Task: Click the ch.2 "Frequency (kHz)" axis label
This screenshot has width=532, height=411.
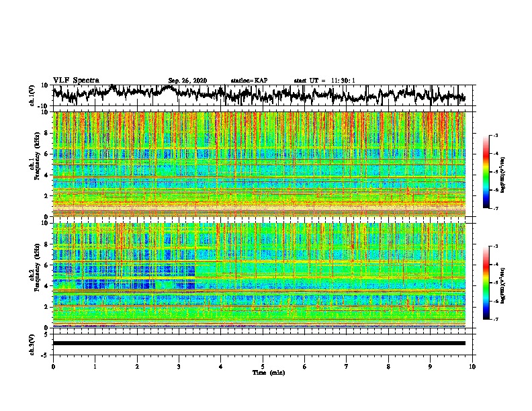Action: tap(37, 267)
